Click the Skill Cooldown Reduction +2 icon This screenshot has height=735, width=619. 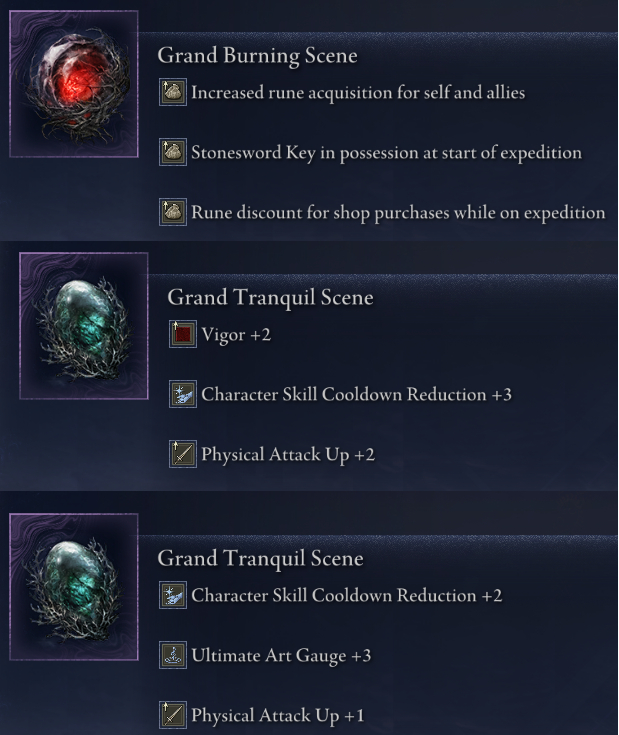click(x=173, y=596)
